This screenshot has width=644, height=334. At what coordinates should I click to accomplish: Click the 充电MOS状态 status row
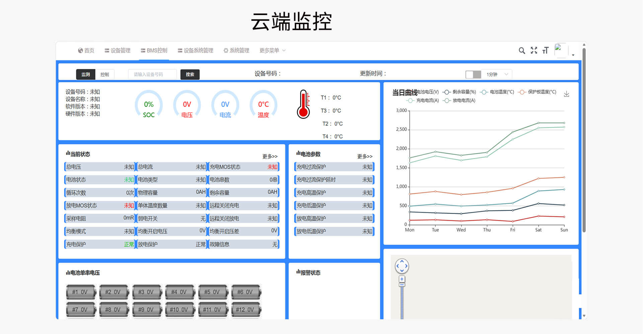[244, 167]
